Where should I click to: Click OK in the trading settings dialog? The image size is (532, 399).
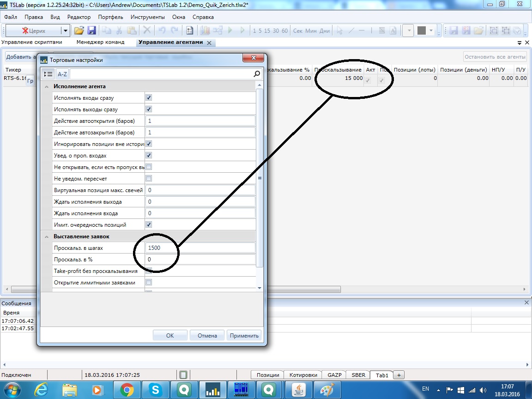[x=170, y=335]
